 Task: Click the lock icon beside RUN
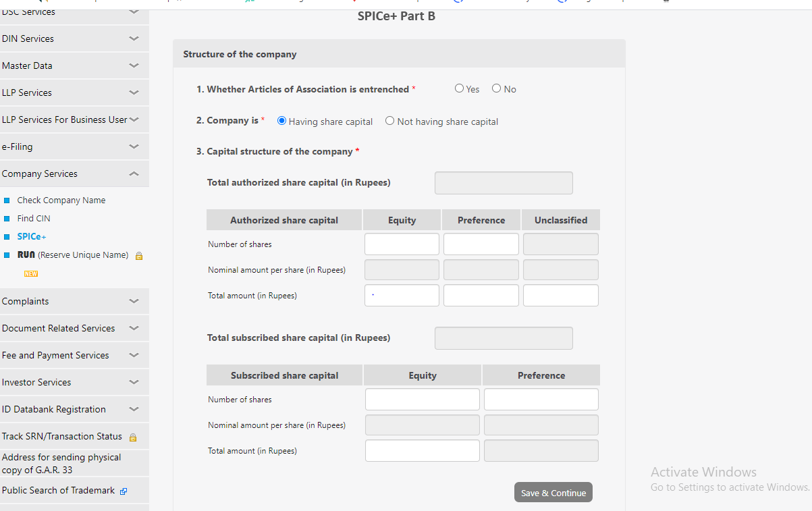pos(139,256)
